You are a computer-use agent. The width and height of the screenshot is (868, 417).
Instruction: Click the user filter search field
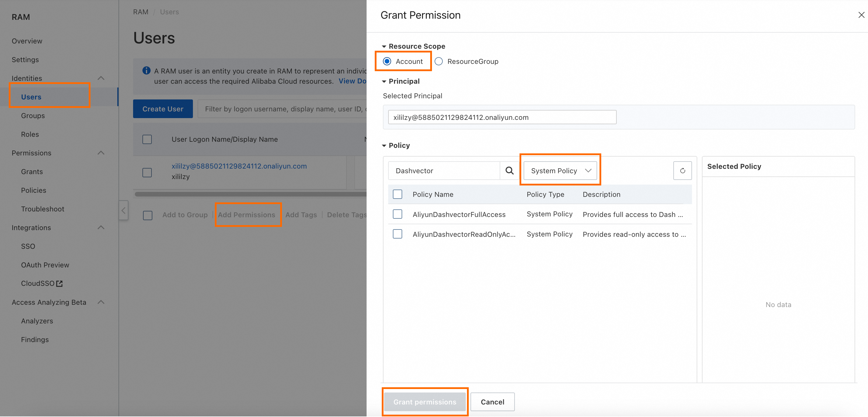[282, 109]
